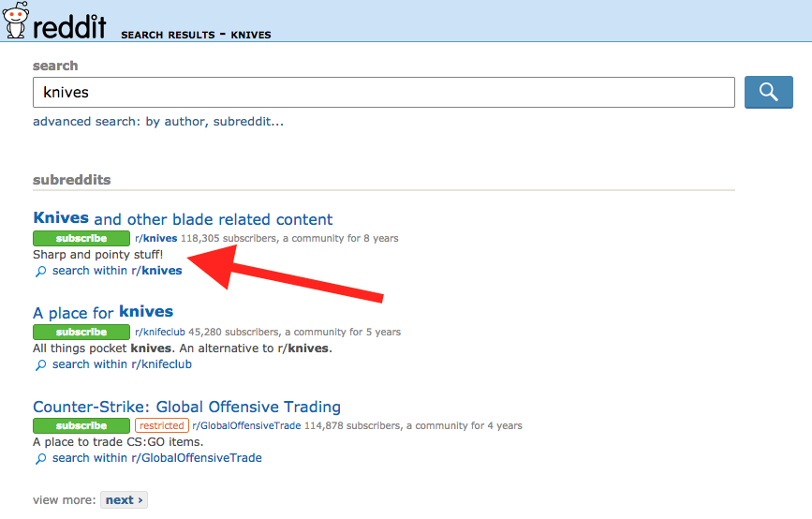
Task: Open Knives and other blade related content
Action: [183, 218]
